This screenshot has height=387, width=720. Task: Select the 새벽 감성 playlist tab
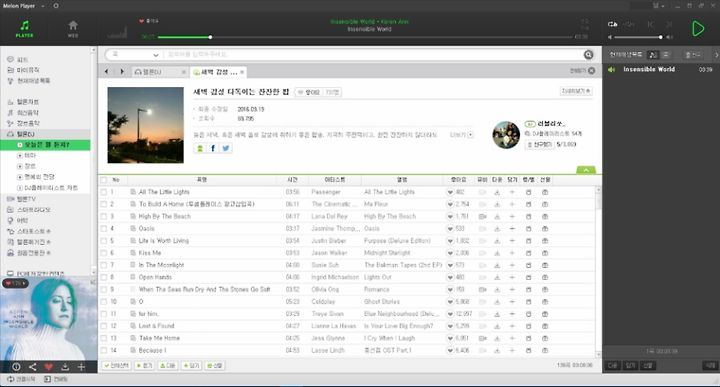[x=218, y=72]
